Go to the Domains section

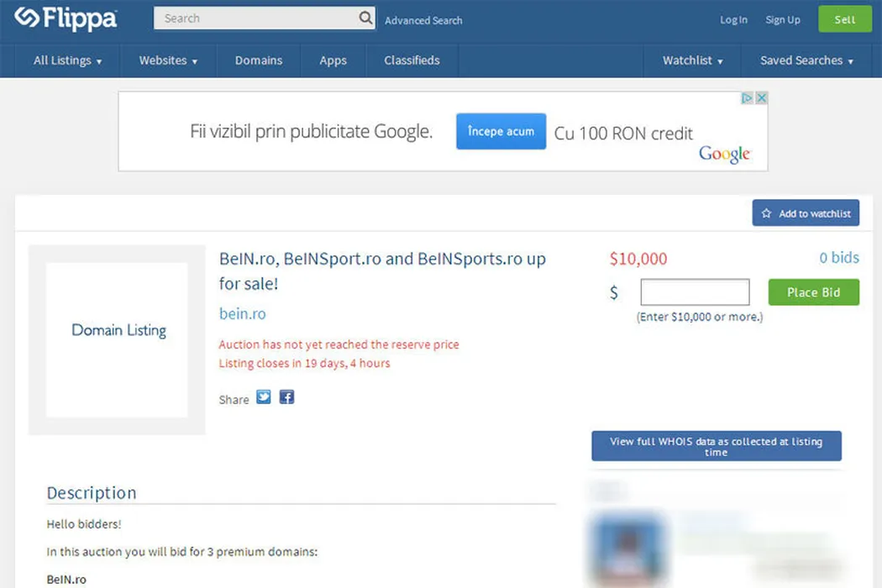coord(259,60)
